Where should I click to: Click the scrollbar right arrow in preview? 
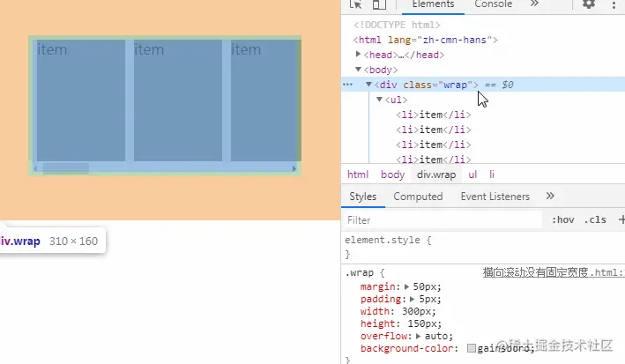(294, 168)
